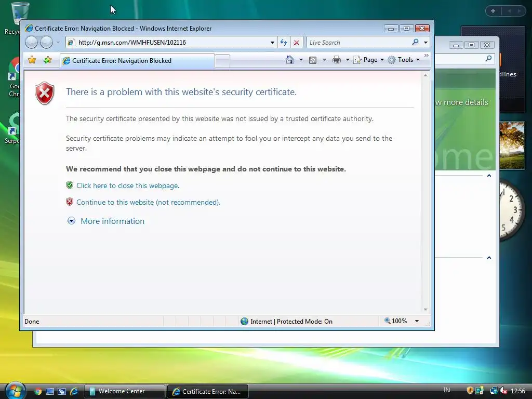Click the IE page icon in address bar
The height and width of the screenshot is (399, 532).
coord(71,43)
